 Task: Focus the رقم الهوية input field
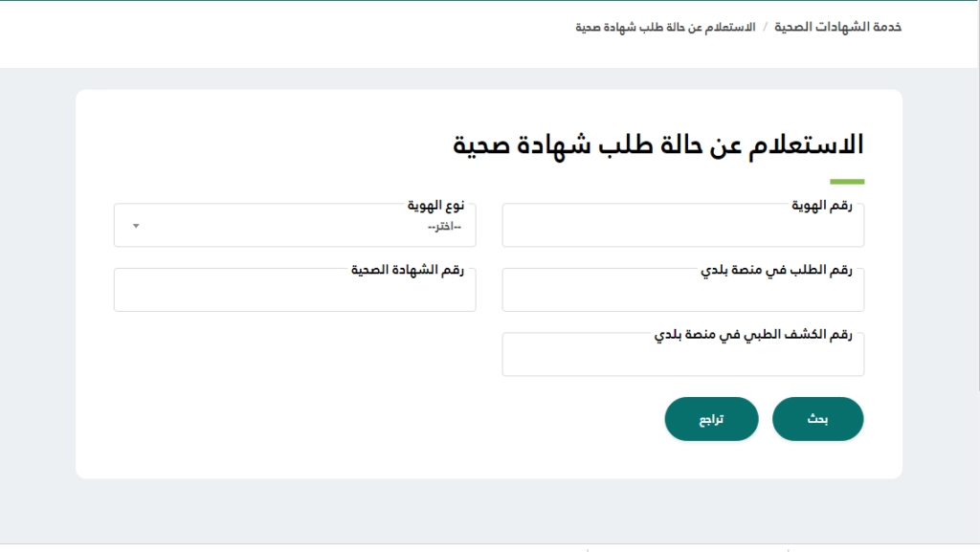click(682, 230)
